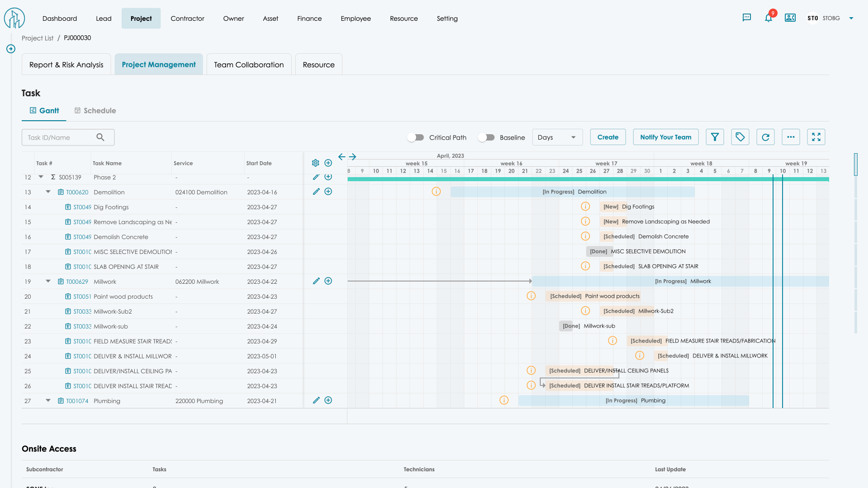Refresh the Gantt chart
Viewport: 868px width, 488px height.
[765, 137]
